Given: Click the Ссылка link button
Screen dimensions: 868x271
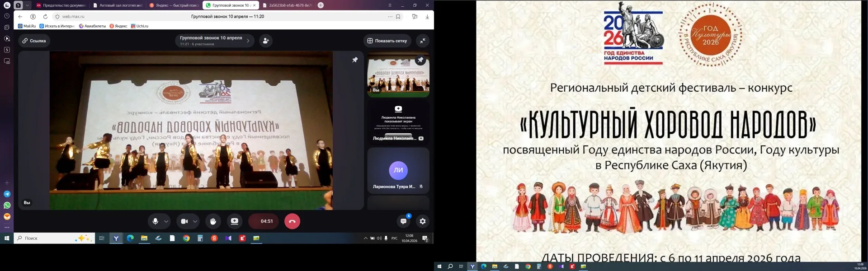Looking at the screenshot, I should point(34,41).
